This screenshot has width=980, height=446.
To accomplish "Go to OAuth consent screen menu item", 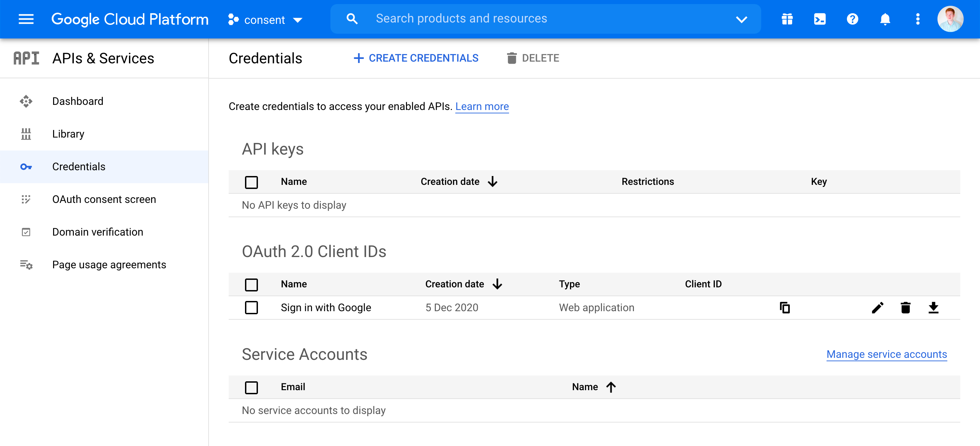I will click(x=104, y=200).
